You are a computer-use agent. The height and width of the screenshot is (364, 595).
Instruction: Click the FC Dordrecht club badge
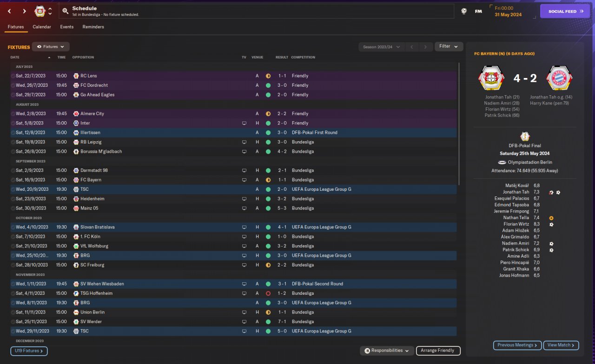pos(76,85)
